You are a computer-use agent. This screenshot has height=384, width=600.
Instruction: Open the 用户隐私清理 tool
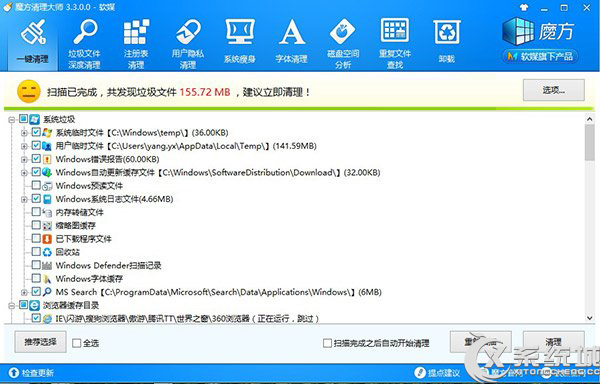188,45
